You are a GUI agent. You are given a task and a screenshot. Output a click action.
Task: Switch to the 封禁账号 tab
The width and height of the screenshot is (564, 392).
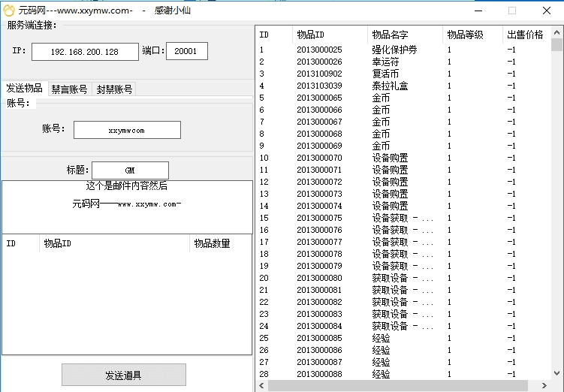(114, 89)
